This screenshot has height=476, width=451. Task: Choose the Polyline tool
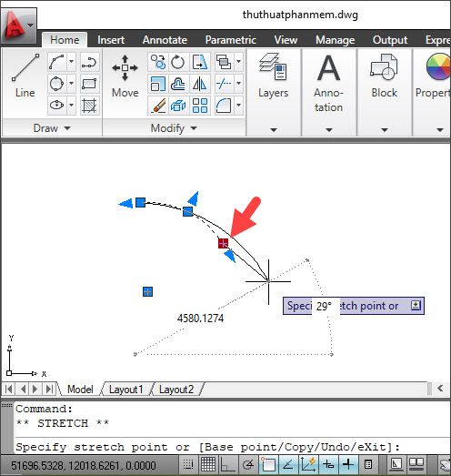89,62
